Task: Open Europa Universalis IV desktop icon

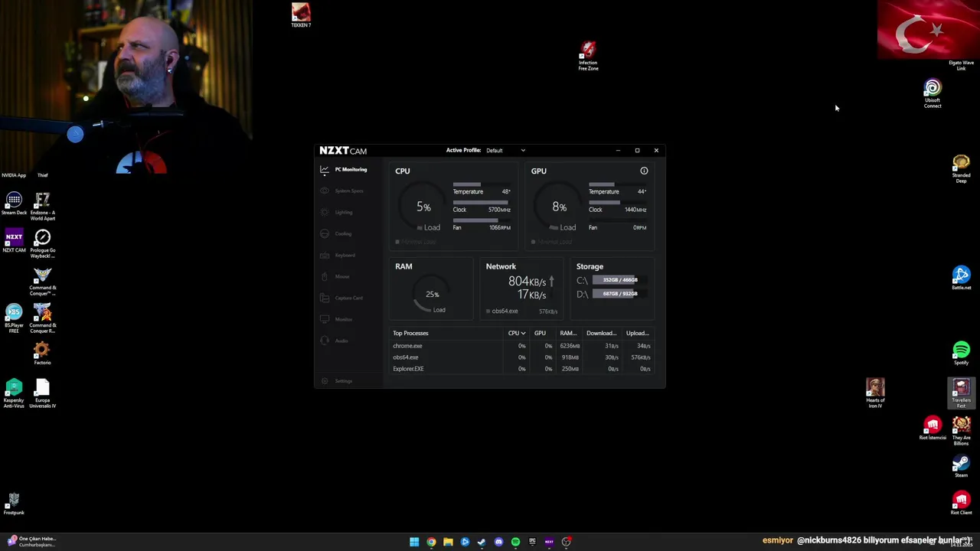Action: 43,393
